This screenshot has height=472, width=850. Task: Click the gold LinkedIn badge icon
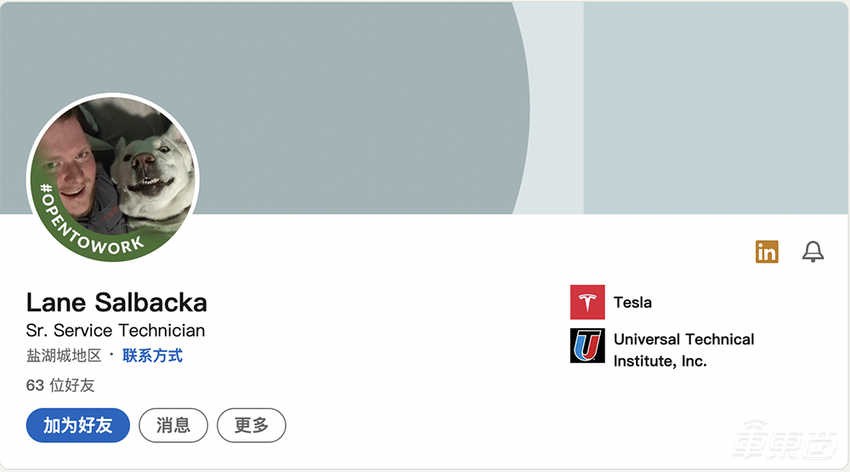point(767,252)
